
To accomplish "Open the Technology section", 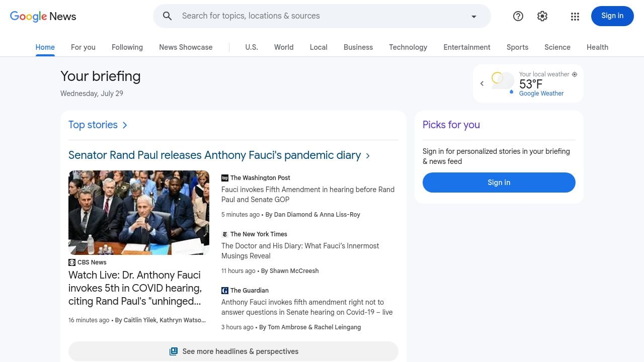I will [x=408, y=47].
